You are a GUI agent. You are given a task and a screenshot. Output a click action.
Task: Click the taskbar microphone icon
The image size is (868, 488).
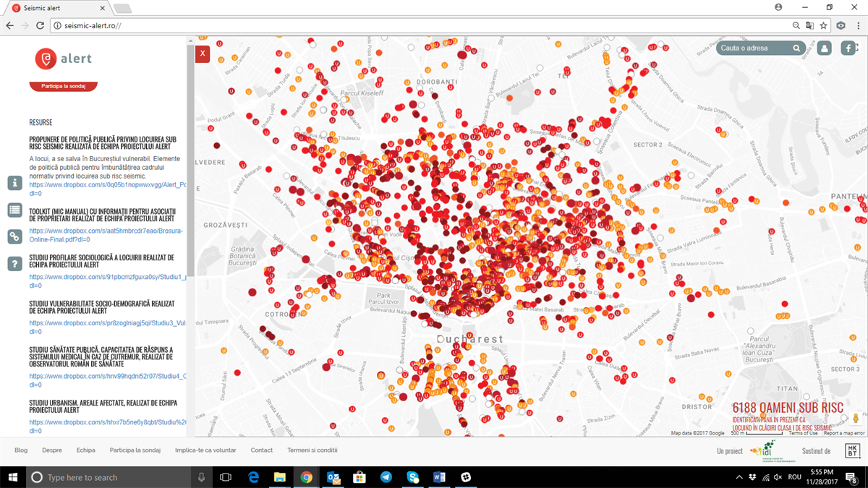202,477
